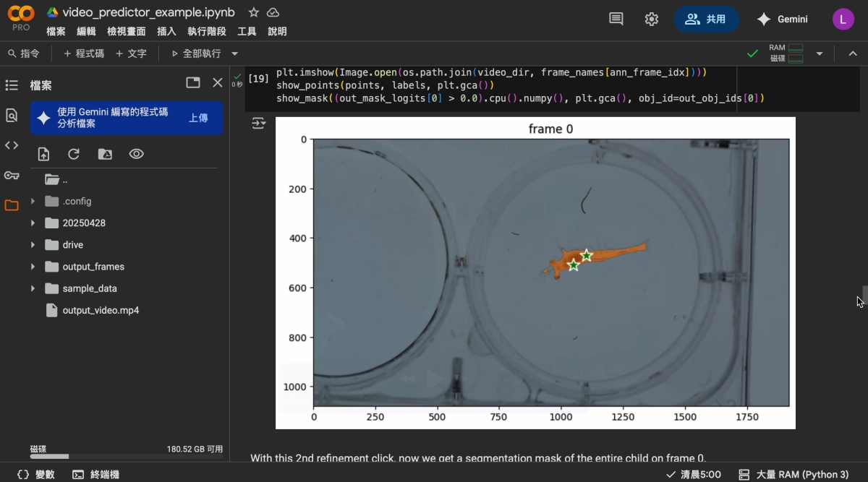Open the secrets key icon panel
The height and width of the screenshot is (482, 868).
coord(12,176)
